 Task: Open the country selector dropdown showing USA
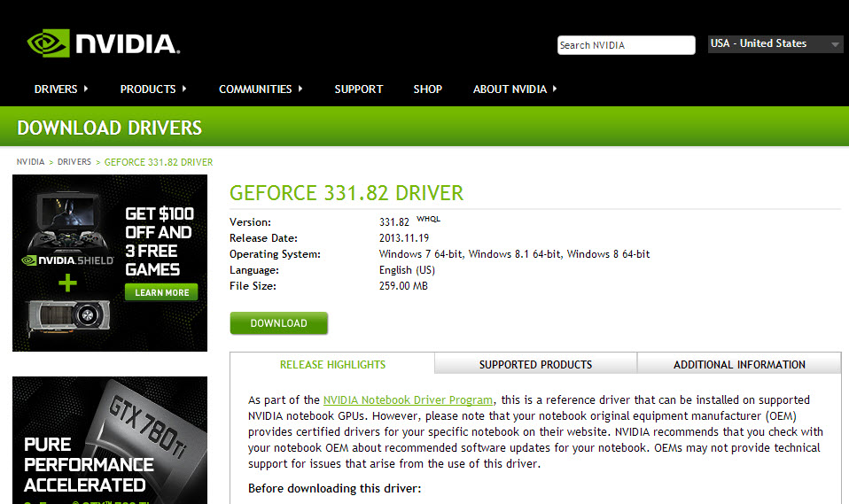[775, 44]
